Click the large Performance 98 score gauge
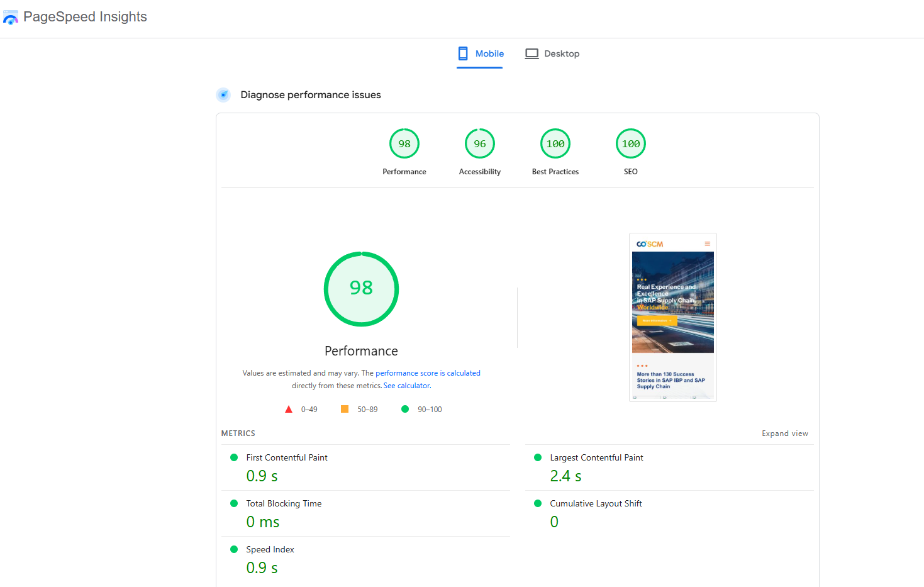 point(361,289)
